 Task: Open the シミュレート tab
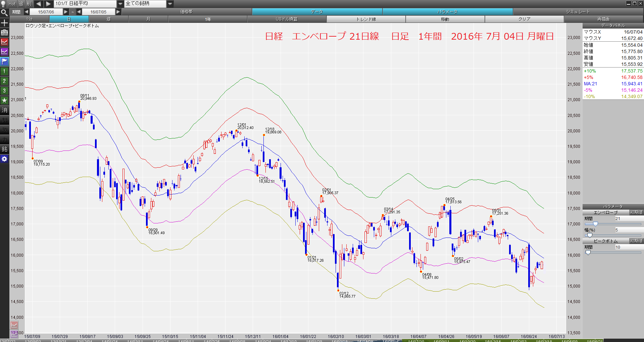pos(578,12)
